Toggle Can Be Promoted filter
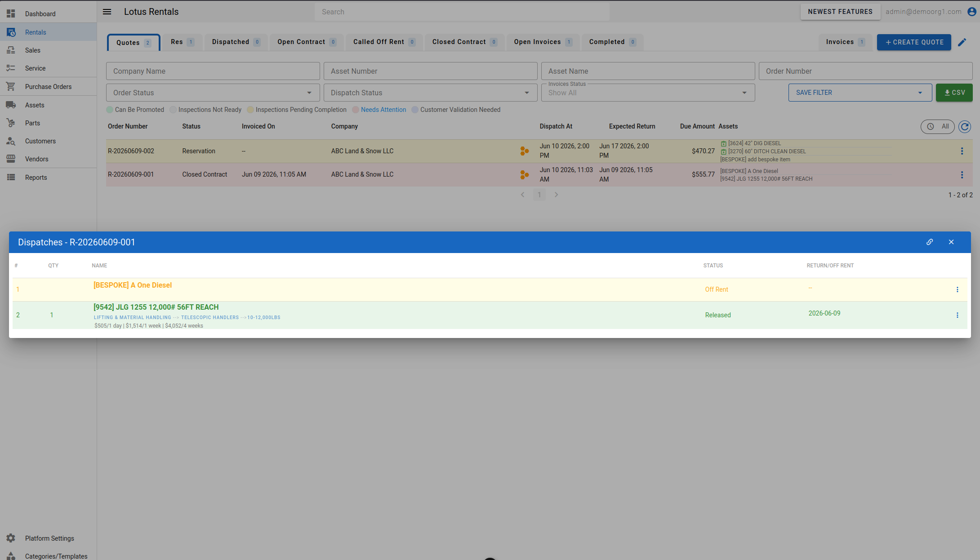Viewport: 980px width, 560px height. pos(135,110)
